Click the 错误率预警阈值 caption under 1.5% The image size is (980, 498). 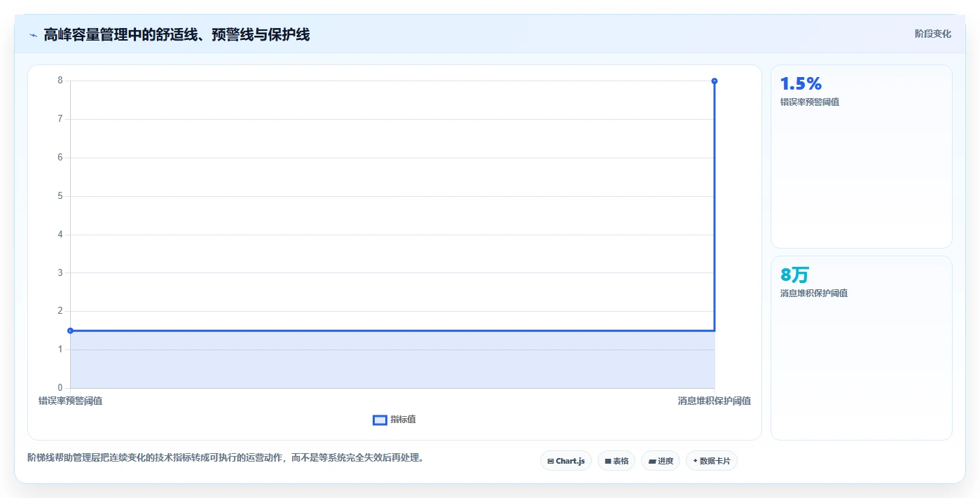[810, 102]
